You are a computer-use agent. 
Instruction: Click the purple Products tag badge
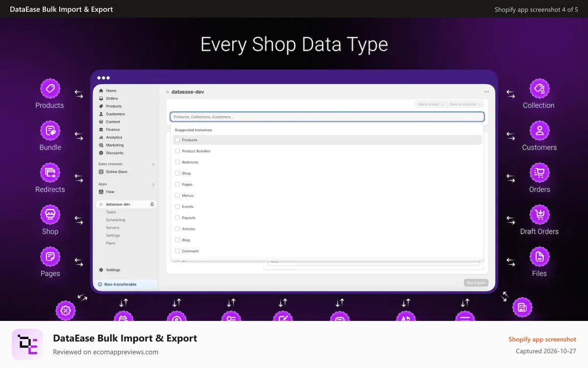[x=50, y=89]
